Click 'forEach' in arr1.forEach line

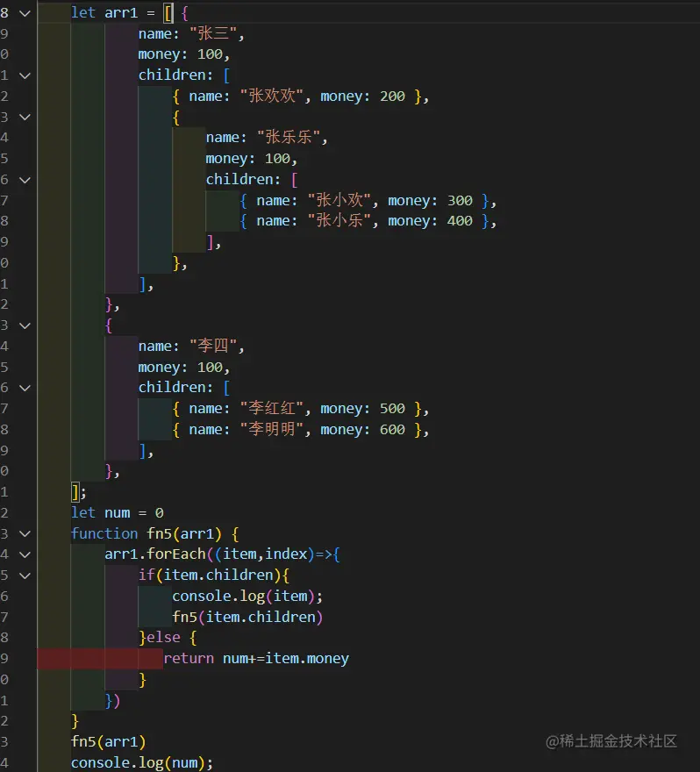176,554
